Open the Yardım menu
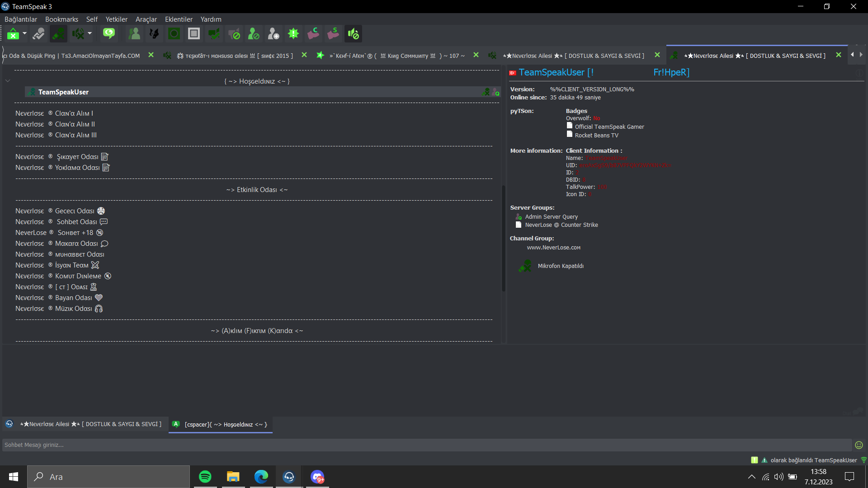Screen dimensions: 868x488 211,19
